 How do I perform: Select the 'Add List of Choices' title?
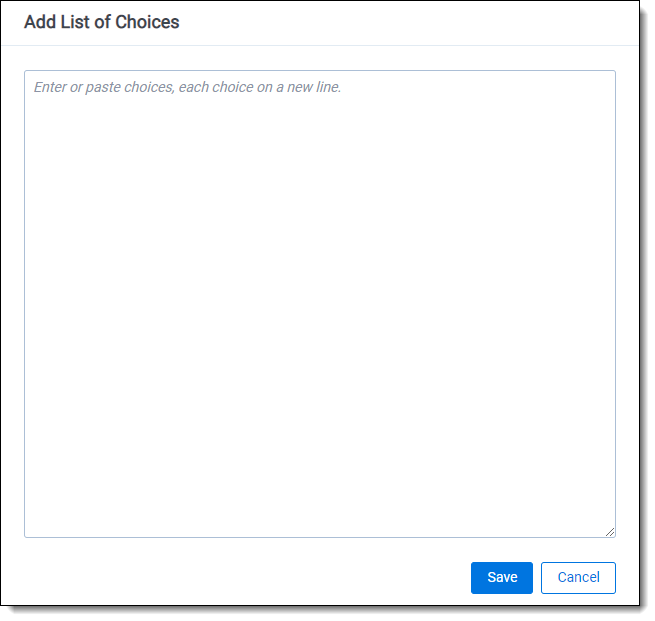coord(102,22)
